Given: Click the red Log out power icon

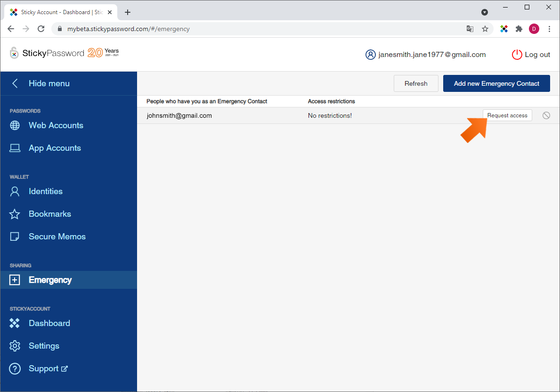Looking at the screenshot, I should coord(517,55).
